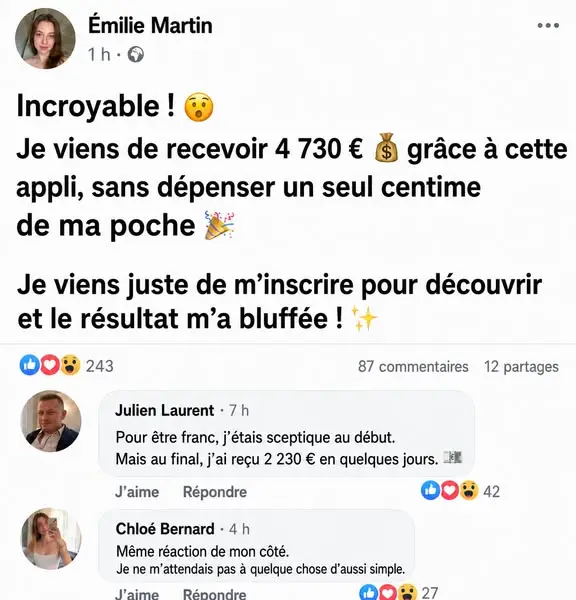Click J'aime under Julien Laurent's comment
This screenshot has width=576, height=600.
[137, 492]
